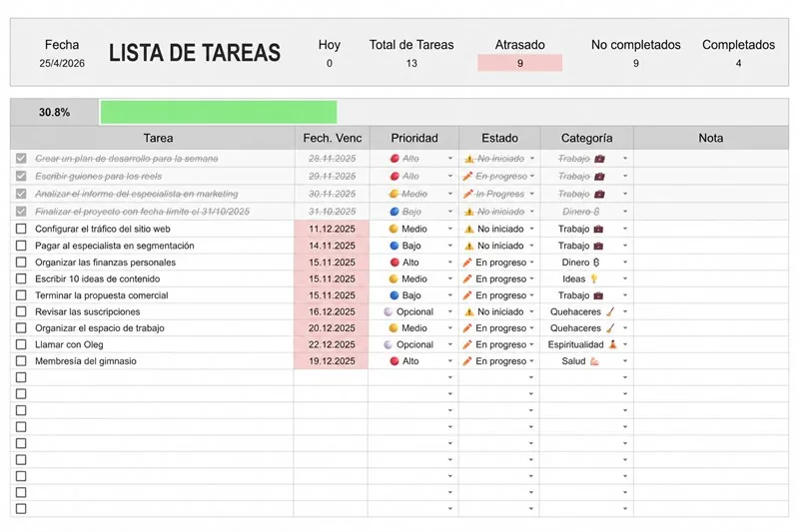Click the warning icon for Configurar el tráfico status

coord(468,230)
